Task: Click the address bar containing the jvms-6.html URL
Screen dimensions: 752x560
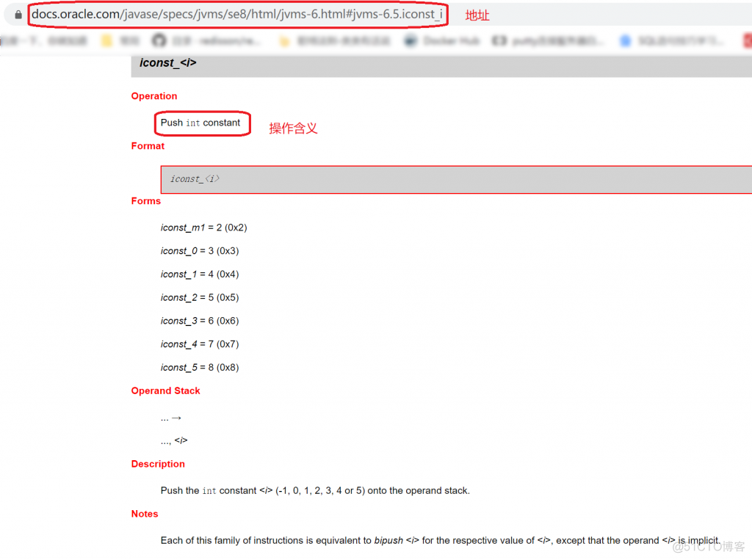Action: (x=235, y=14)
